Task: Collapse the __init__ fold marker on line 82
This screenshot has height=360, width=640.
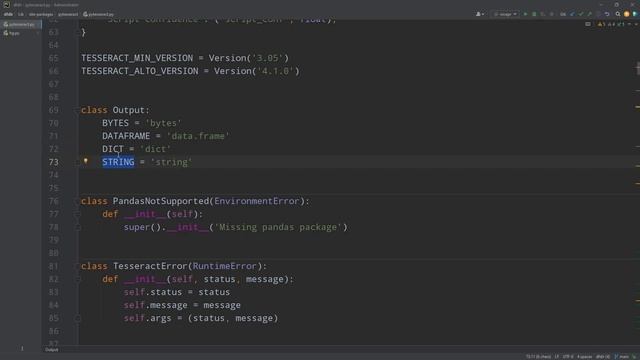Action: (x=77, y=279)
